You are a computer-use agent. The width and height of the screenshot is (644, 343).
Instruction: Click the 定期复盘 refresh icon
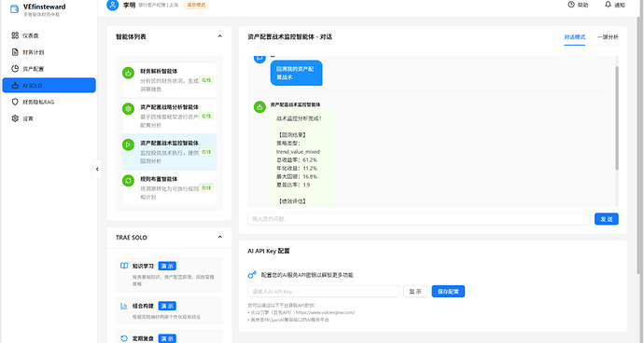(x=124, y=338)
